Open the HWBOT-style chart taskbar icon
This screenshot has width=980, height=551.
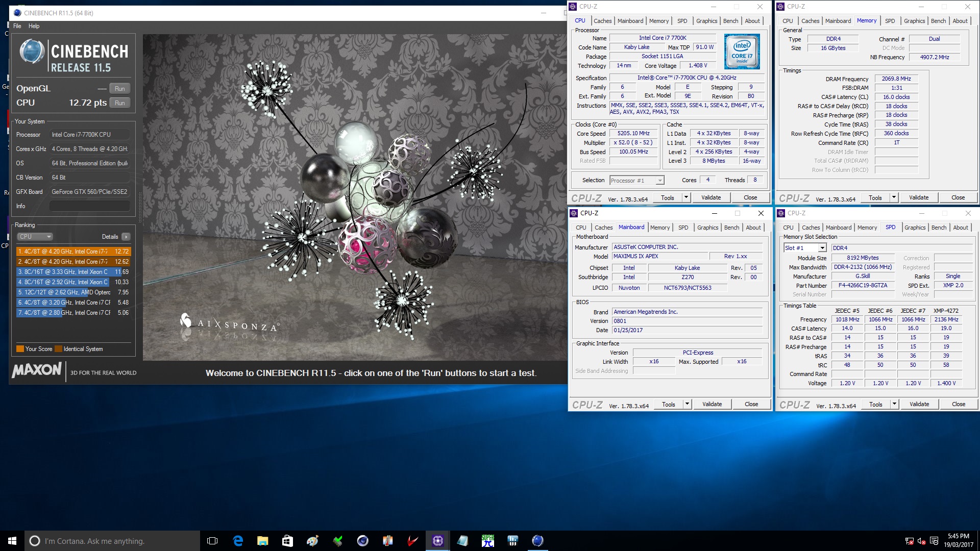[512, 541]
